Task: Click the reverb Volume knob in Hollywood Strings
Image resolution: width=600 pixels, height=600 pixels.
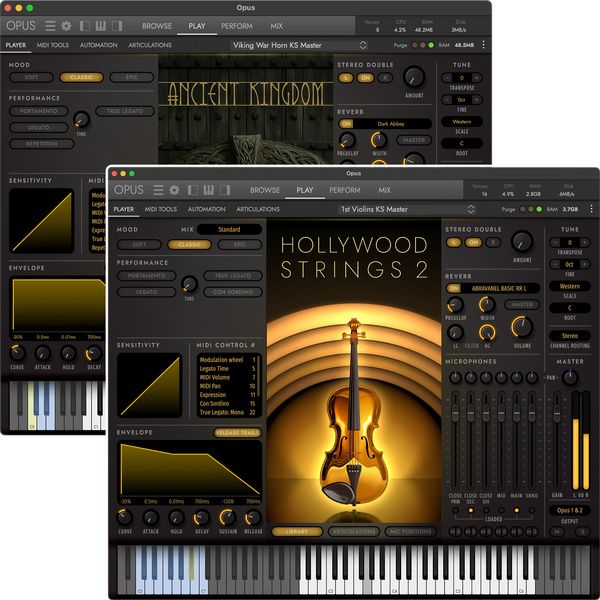Action: pyautogui.click(x=522, y=327)
